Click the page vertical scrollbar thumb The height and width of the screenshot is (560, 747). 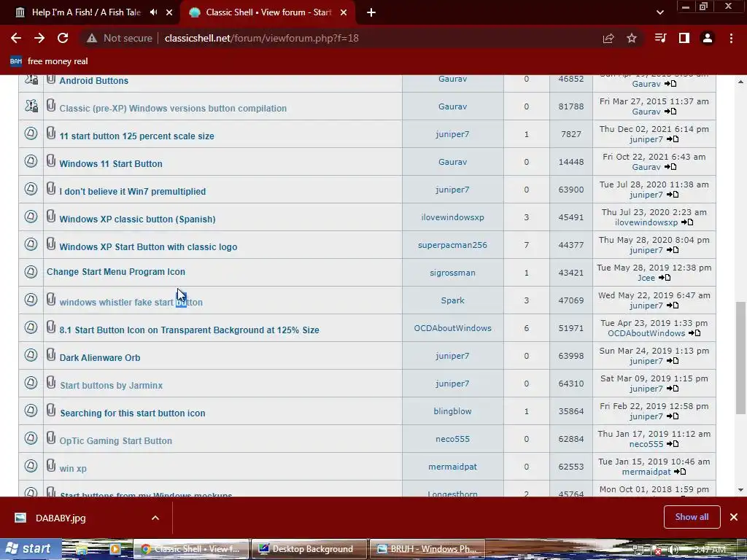(x=740, y=357)
